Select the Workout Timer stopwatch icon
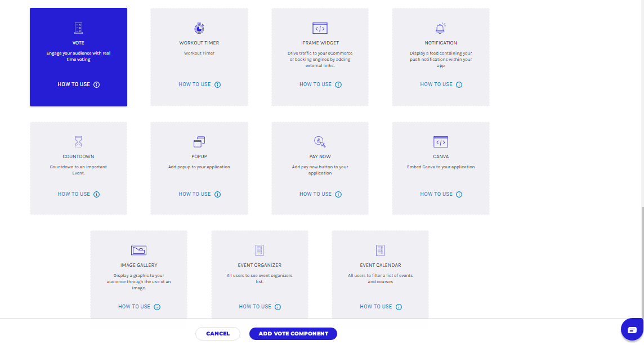This screenshot has height=345, width=644. pos(199,28)
